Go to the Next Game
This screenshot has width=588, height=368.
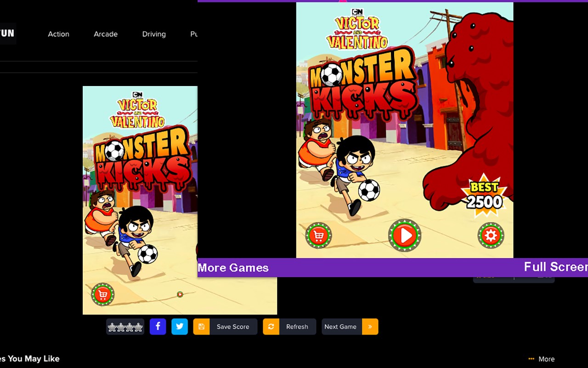click(x=350, y=327)
